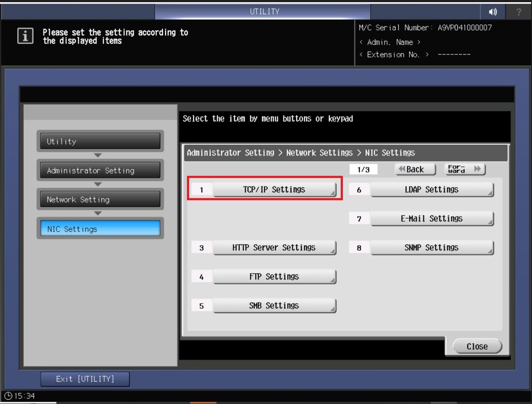
Task: Click the clock icon in status bar
Action: pos(8,396)
